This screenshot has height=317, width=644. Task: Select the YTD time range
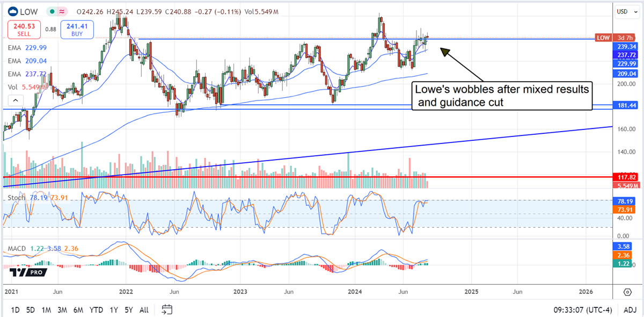coord(97,309)
